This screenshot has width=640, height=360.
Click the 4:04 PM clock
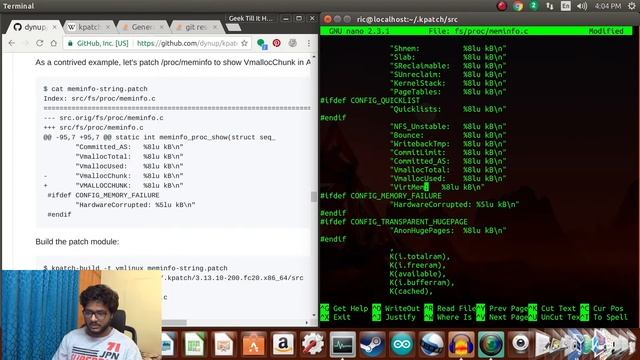point(608,6)
